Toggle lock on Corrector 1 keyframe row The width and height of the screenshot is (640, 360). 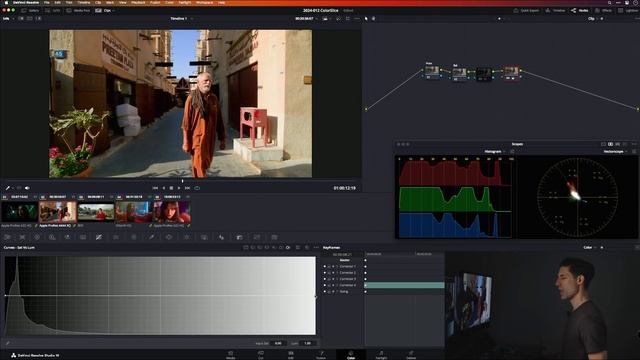[329, 267]
